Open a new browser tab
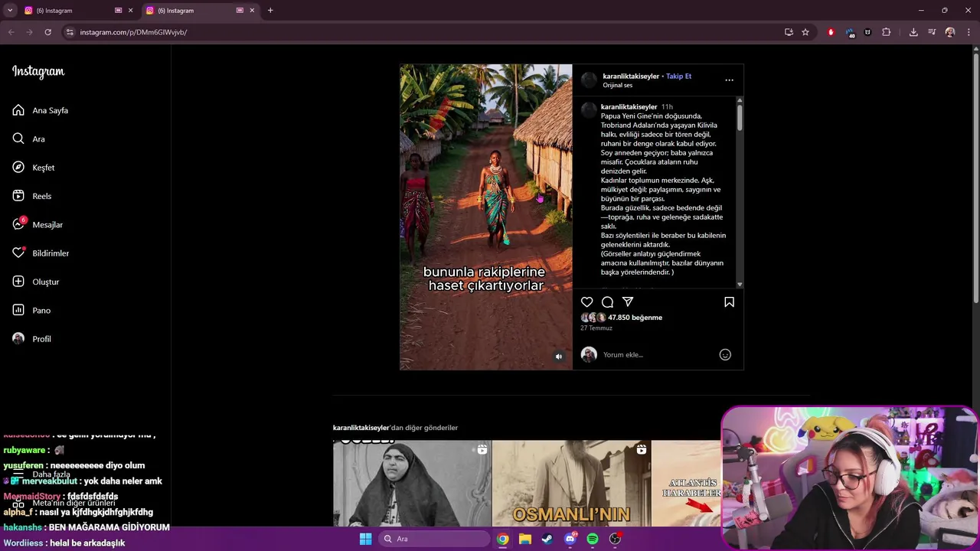 [270, 11]
